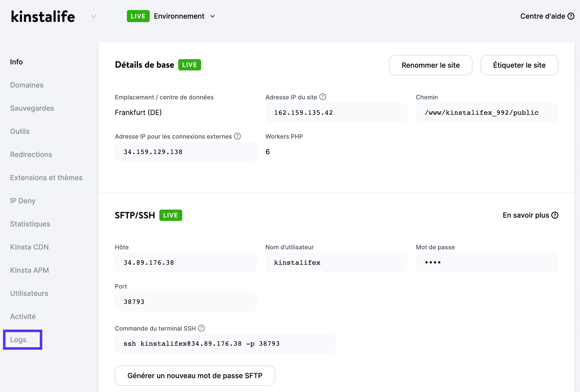Image resolution: width=580 pixels, height=392 pixels.
Task: Click the Étiqueter le site button
Action: click(x=519, y=65)
